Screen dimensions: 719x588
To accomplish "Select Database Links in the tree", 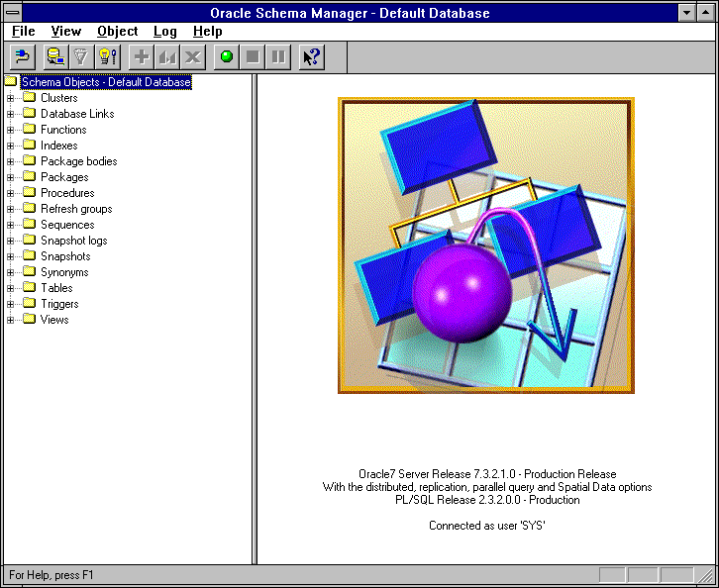I will [x=76, y=114].
